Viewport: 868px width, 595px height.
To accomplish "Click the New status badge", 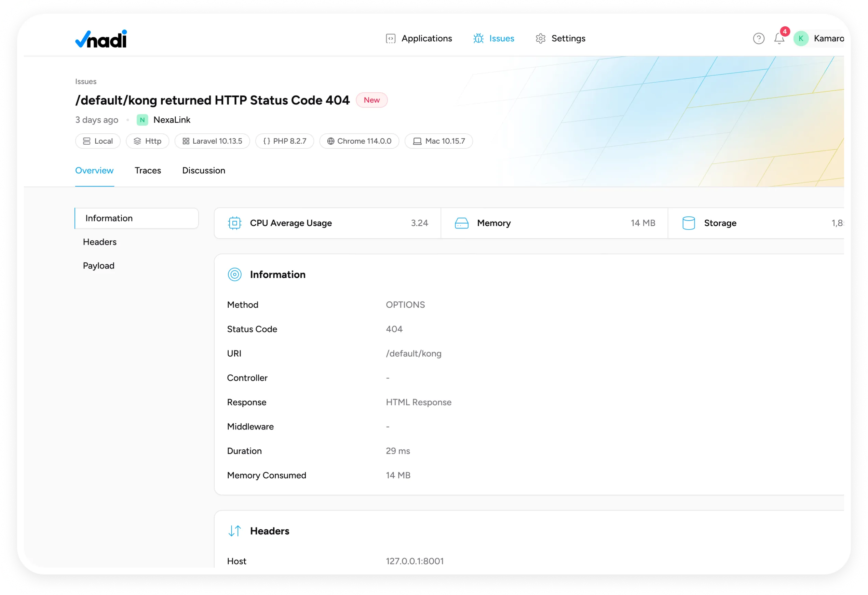I will 371,100.
